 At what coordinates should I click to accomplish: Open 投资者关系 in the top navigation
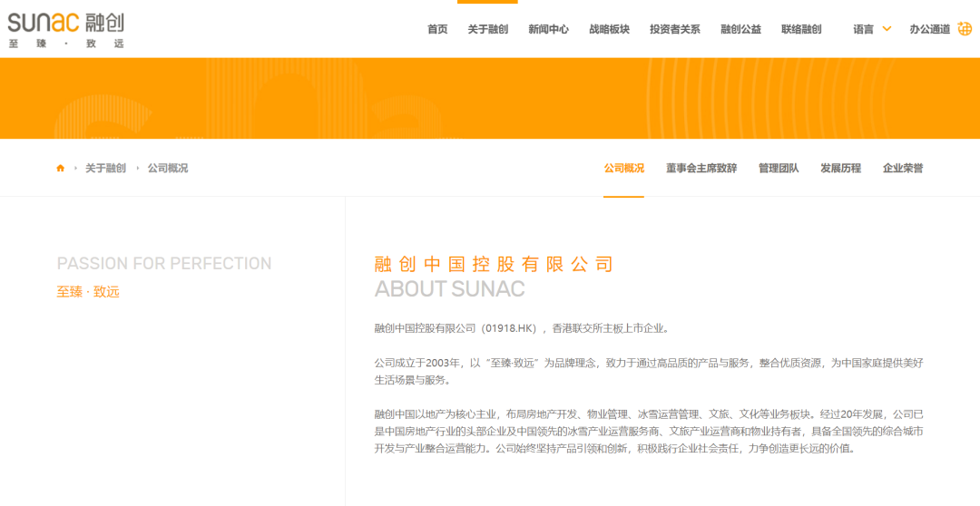[674, 29]
